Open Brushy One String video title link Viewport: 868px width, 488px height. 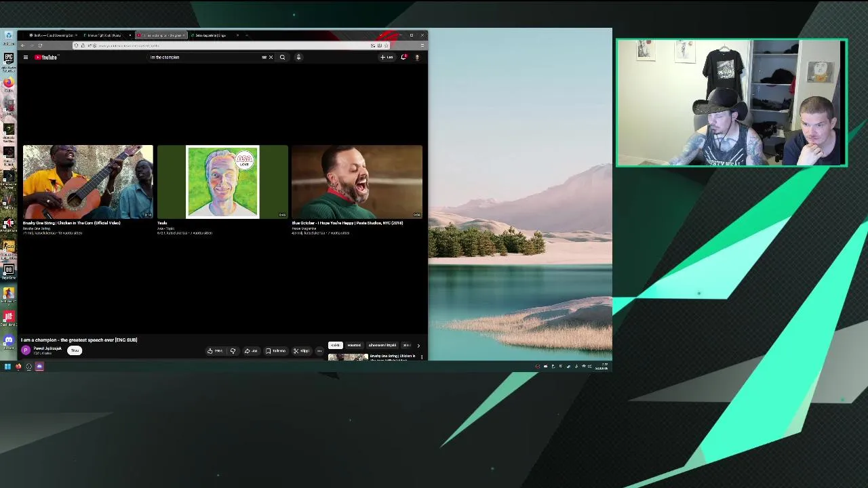pyautogui.click(x=71, y=223)
